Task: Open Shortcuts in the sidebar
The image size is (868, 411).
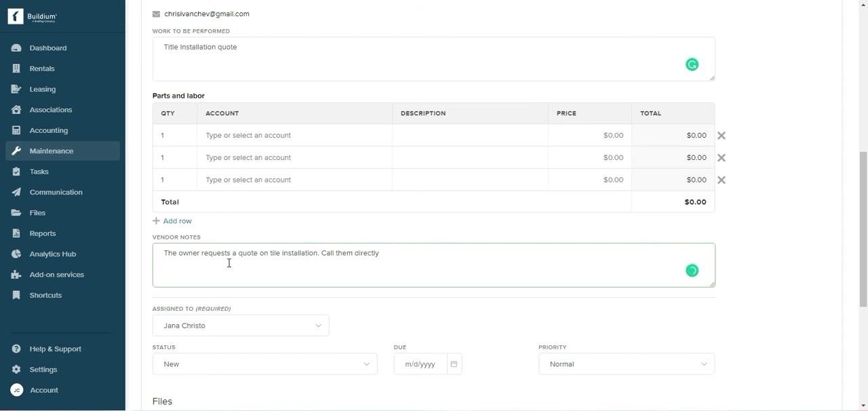Action: pyautogui.click(x=45, y=295)
